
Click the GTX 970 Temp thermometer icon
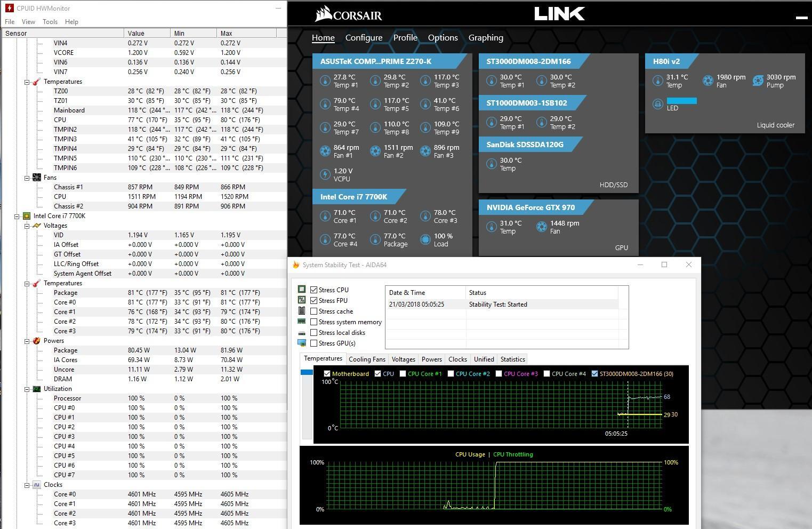(x=491, y=227)
